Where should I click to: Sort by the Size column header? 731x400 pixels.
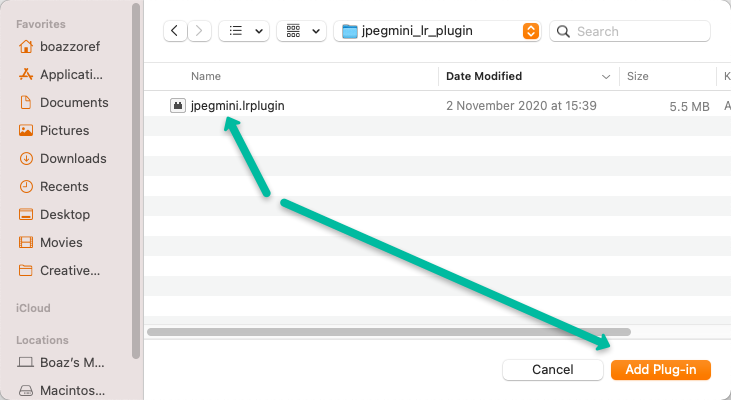(637, 76)
